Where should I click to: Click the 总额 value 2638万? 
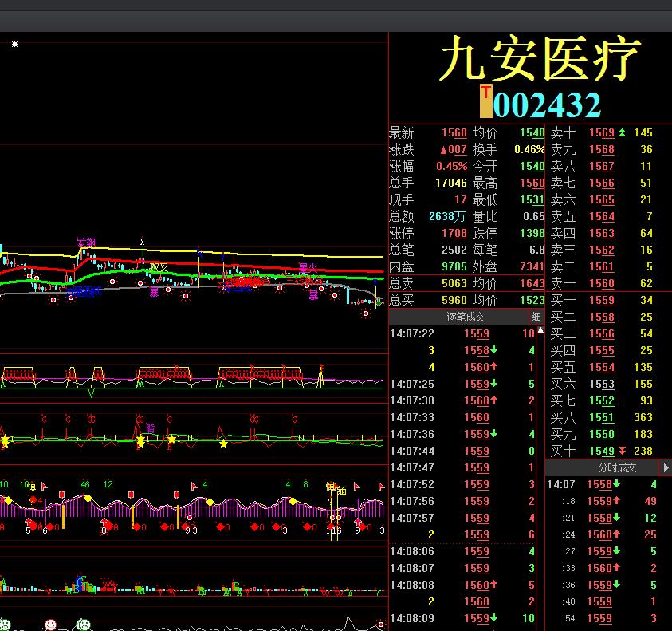(447, 217)
